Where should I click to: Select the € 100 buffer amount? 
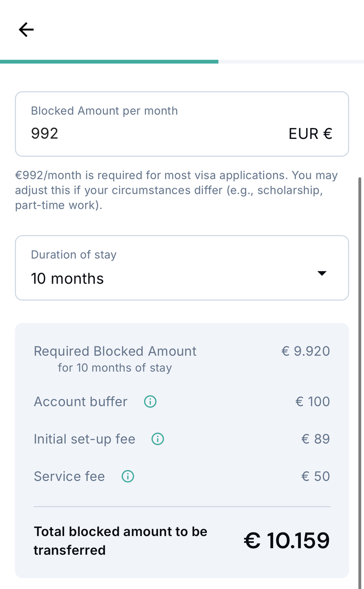coord(312,402)
